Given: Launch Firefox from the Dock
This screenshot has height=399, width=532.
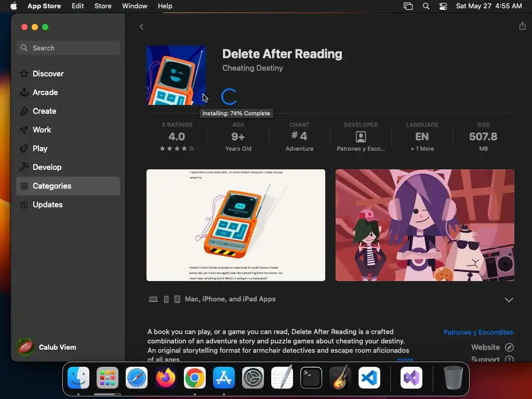Looking at the screenshot, I should (166, 378).
